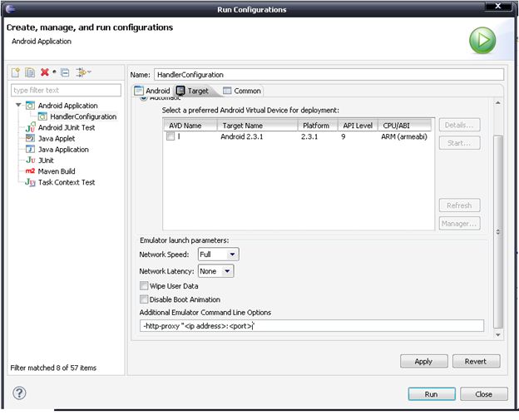Delete selected launch configuration red X
Viewport: 519px width, 420px height.
pos(45,72)
